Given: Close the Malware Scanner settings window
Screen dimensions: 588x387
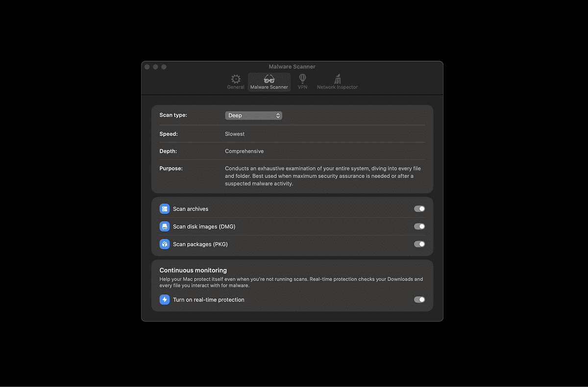Looking at the screenshot, I should 147,67.
